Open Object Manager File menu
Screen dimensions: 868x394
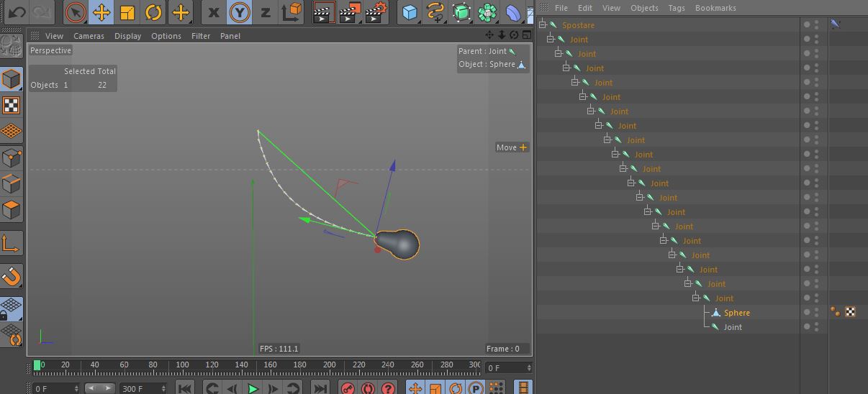pyautogui.click(x=561, y=8)
